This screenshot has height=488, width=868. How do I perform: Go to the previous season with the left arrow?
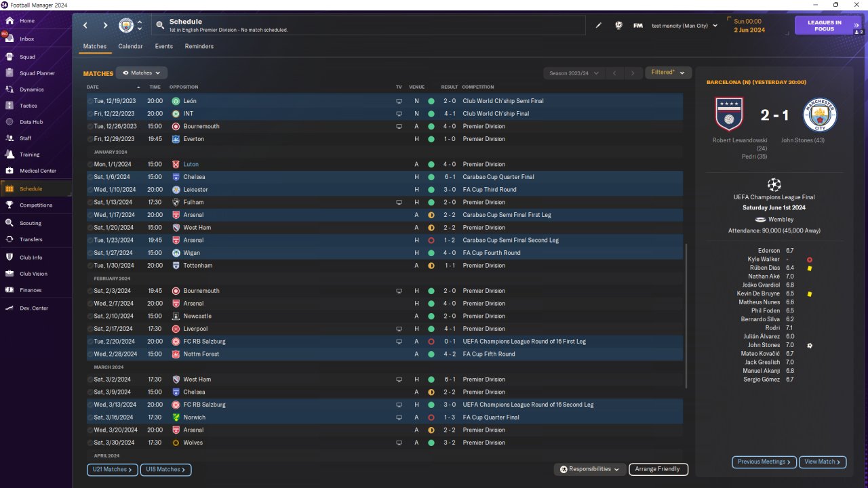[x=614, y=73]
